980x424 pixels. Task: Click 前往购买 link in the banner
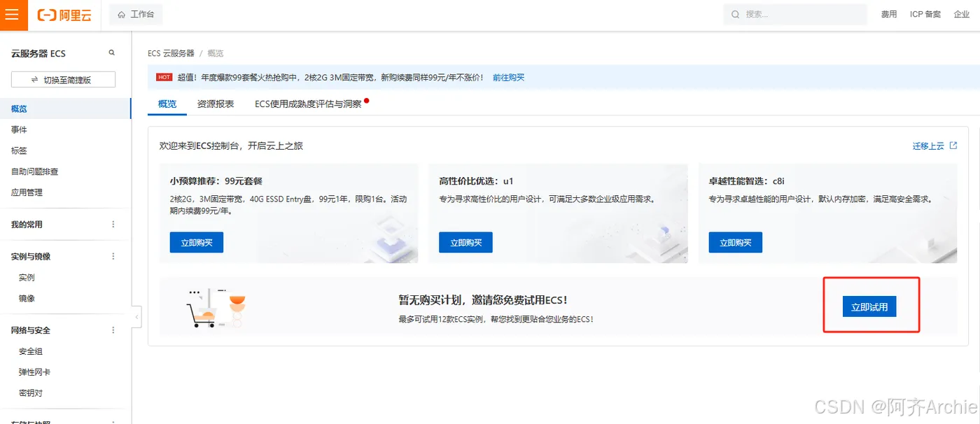click(x=508, y=78)
